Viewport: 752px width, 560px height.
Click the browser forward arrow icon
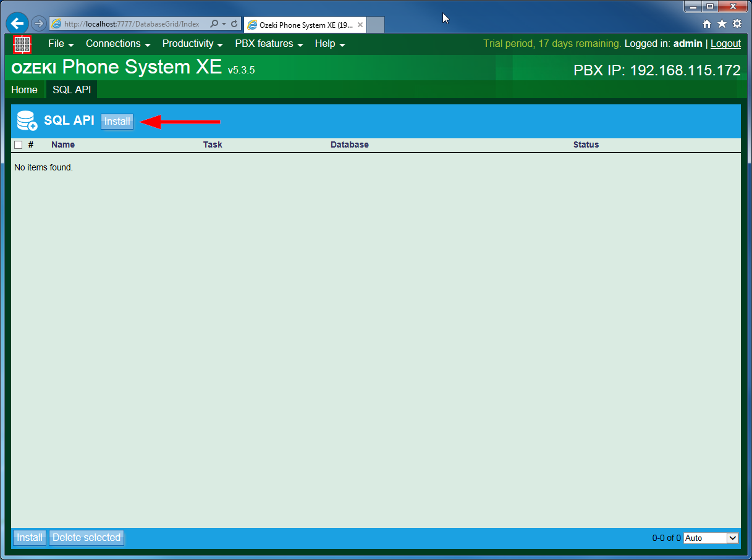[38, 23]
